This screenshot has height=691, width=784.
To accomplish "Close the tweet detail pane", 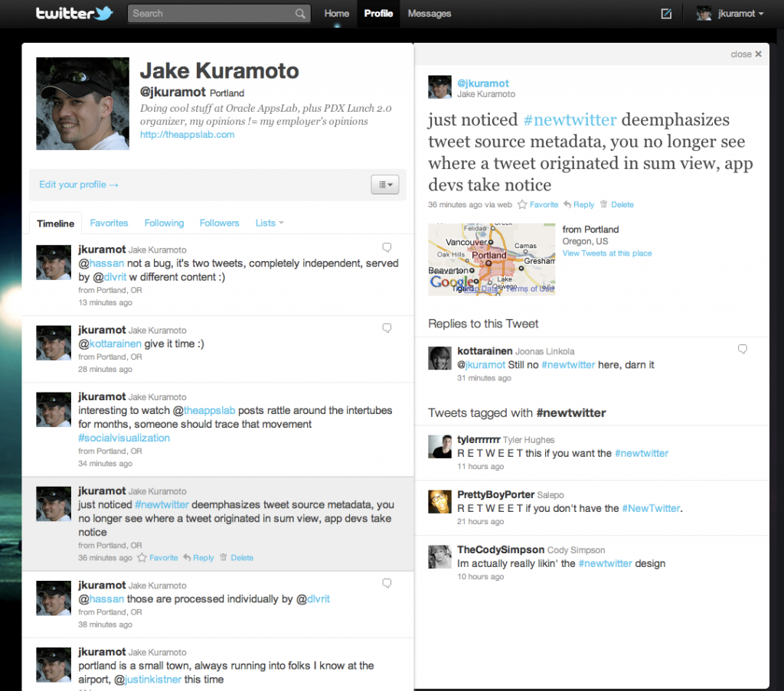I will pyautogui.click(x=746, y=54).
